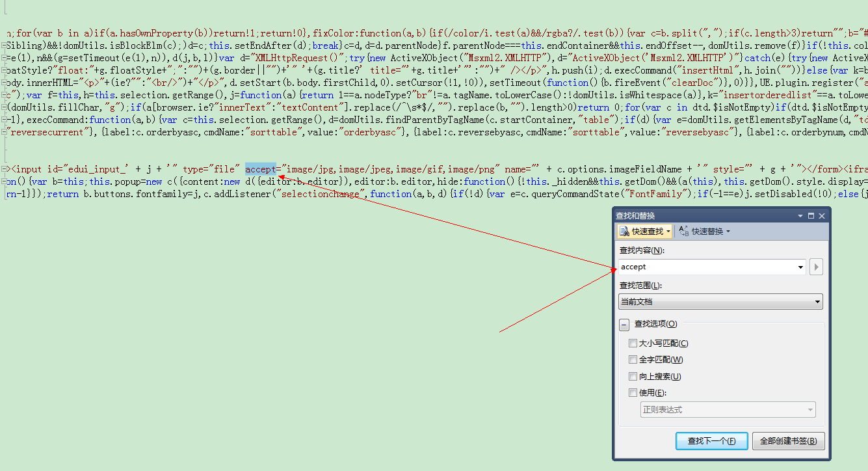Close the 查找和替换 dialog
Screen dimensions: 868x471
822,216
